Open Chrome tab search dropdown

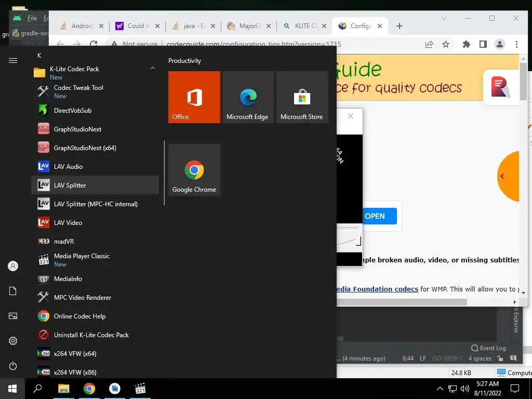[x=444, y=18]
